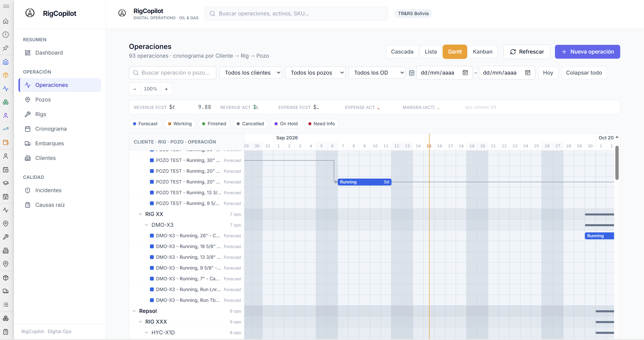Open the Todos los pozos dropdown
The height and width of the screenshot is (340, 644).
click(x=315, y=73)
